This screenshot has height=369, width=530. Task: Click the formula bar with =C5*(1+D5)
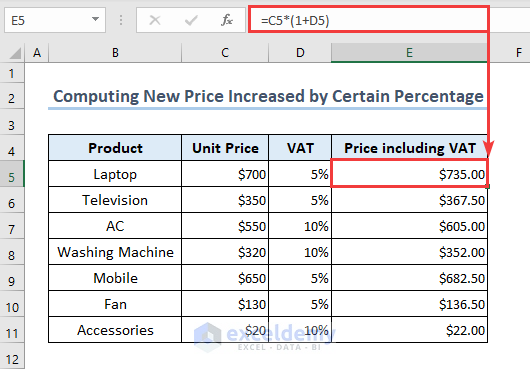click(368, 20)
